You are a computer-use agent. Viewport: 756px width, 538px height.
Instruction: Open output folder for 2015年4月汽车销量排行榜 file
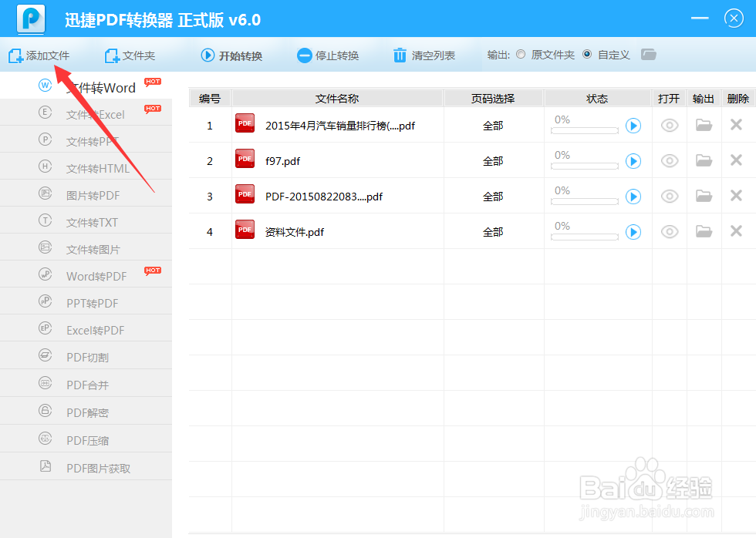point(704,125)
